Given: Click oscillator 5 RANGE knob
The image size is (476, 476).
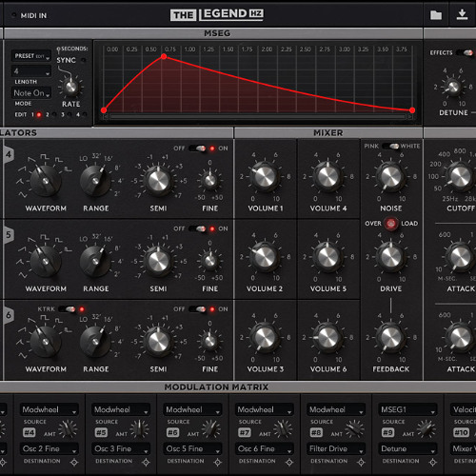Looking at the screenshot, I should tap(95, 262).
